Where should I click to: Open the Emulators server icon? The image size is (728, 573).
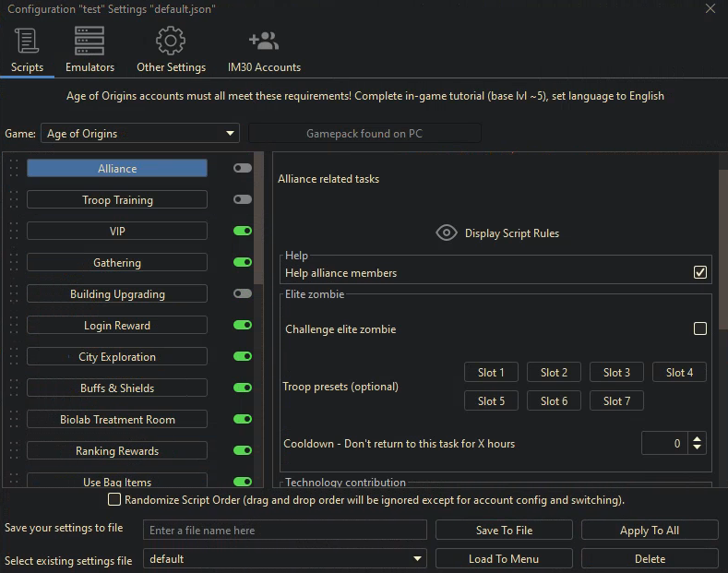(x=90, y=42)
